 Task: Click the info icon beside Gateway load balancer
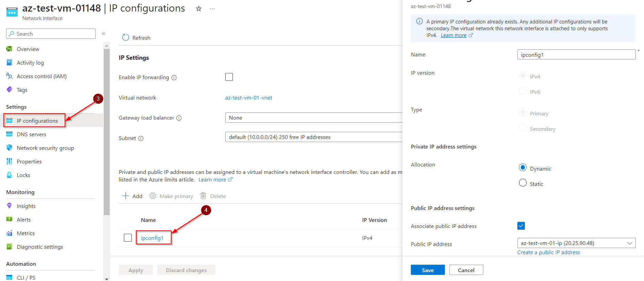point(179,118)
